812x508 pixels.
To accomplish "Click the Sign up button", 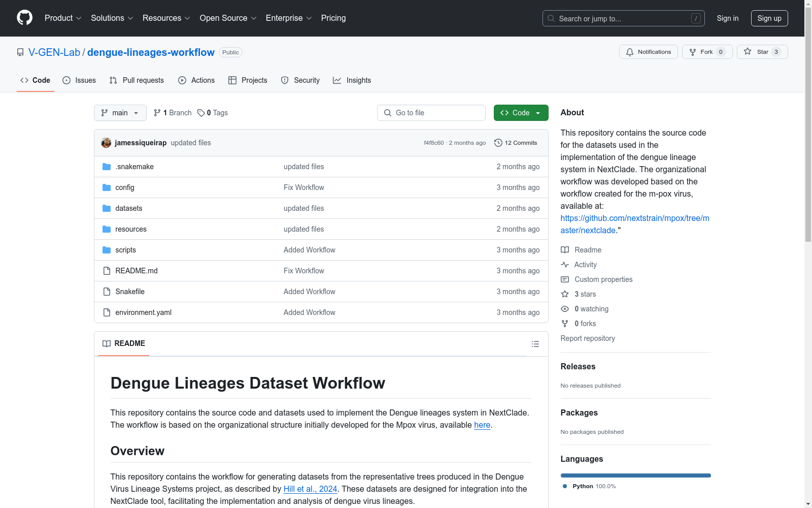I will (x=769, y=18).
